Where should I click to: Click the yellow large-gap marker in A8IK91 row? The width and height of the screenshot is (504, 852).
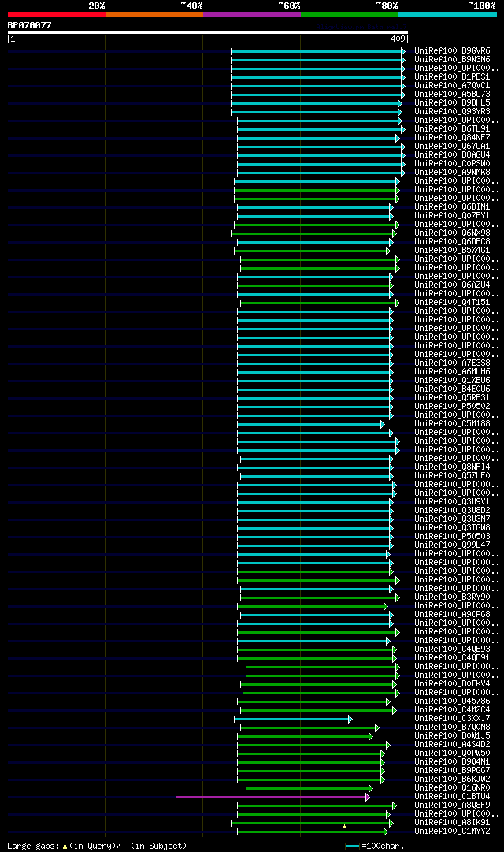[344, 826]
